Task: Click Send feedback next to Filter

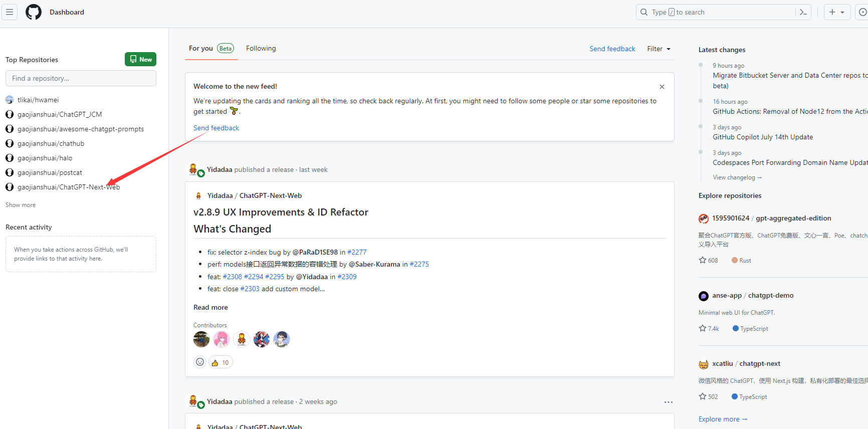Action: click(x=612, y=49)
